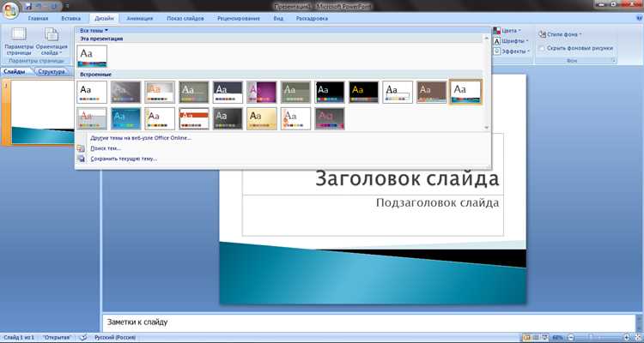Viewport: 644px width, 343px height.
Task: Click theme gallery scrollbar down arrow
Action: (487, 128)
